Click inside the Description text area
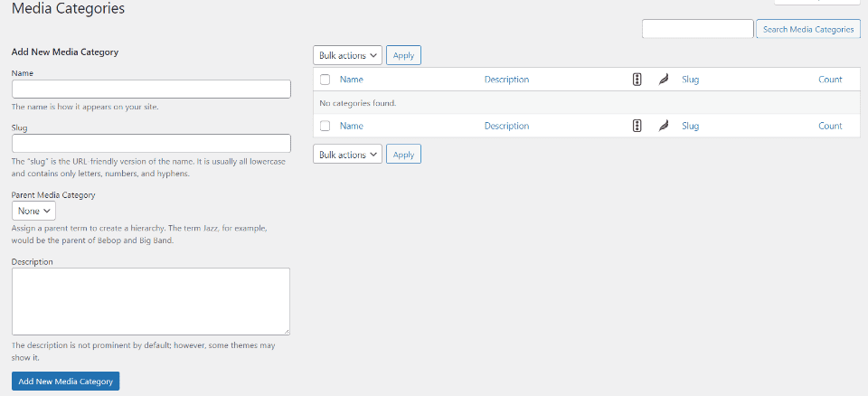 click(x=151, y=302)
